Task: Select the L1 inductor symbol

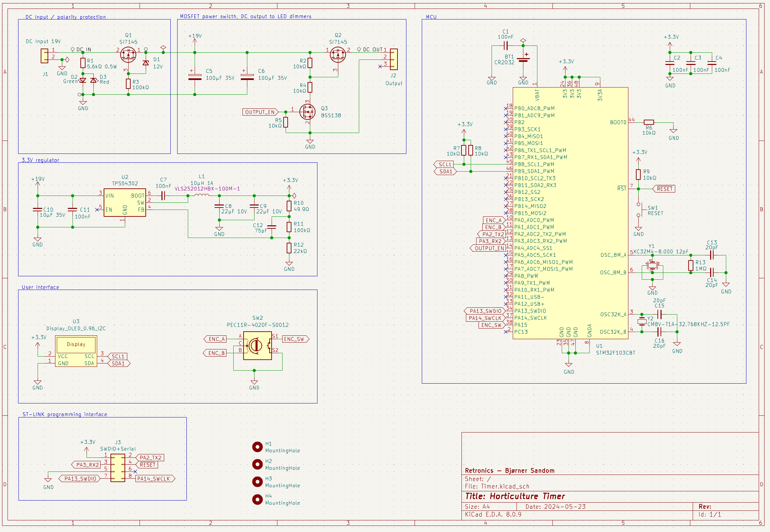Action: tap(202, 195)
